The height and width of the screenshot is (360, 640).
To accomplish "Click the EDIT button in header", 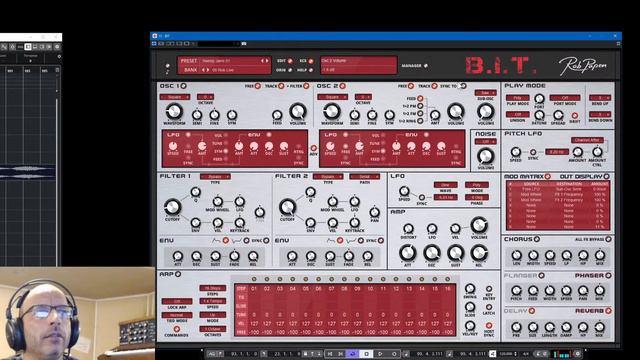I will [290, 61].
